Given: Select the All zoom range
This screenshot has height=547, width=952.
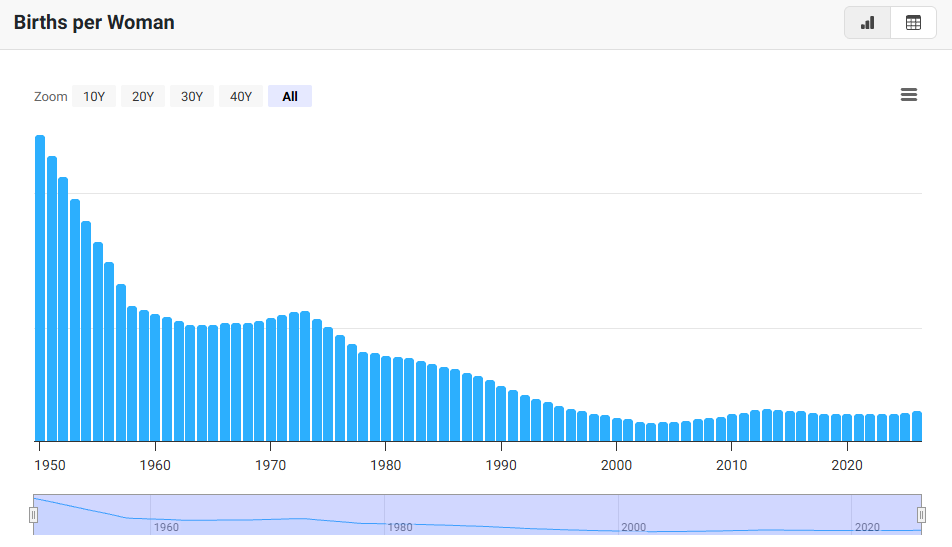Looking at the screenshot, I should (290, 97).
